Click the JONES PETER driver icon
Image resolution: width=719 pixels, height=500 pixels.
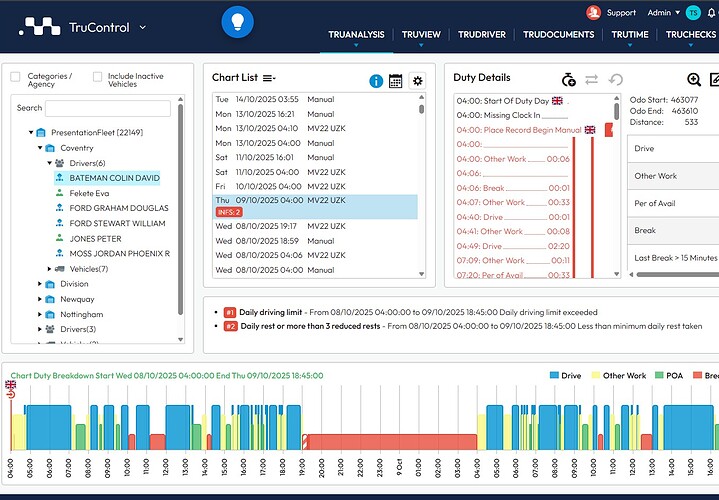point(60,238)
